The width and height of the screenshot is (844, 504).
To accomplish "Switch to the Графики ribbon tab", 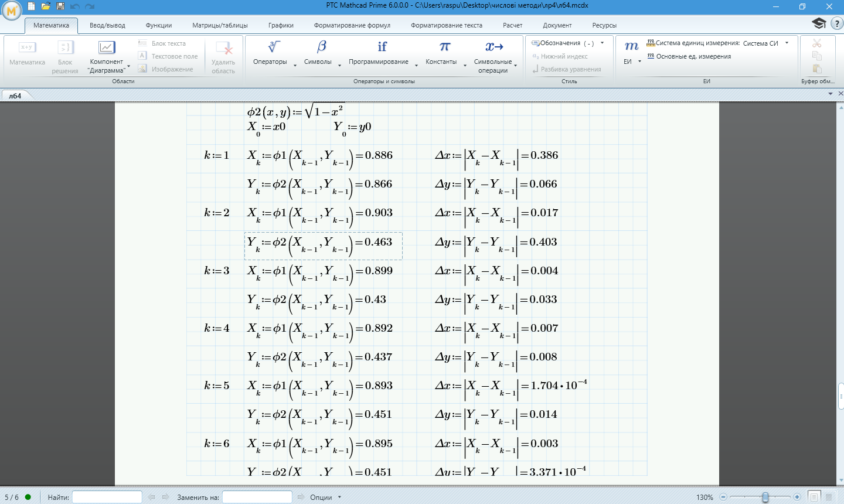I will click(x=281, y=25).
